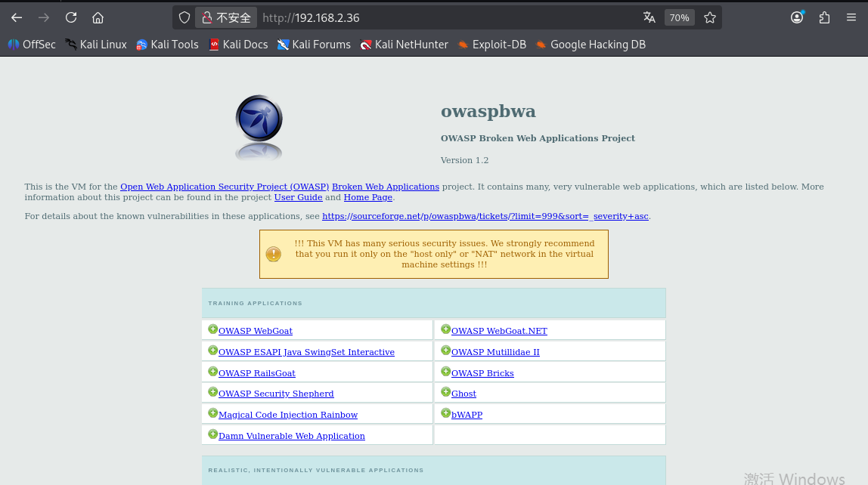Expand plus icon beside Magical Code Injection Rainbow
This screenshot has height=485, width=868.
212,413
